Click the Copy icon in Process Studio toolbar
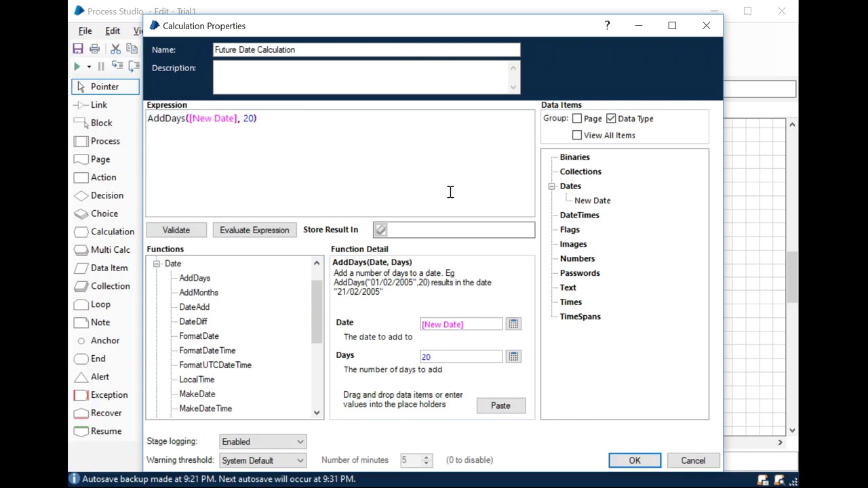 click(132, 49)
